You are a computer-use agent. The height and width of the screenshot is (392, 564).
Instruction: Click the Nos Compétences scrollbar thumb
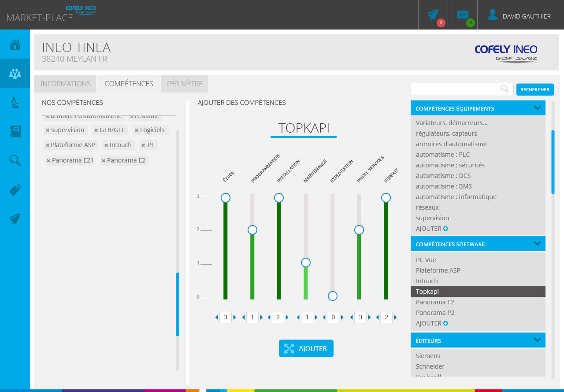[178, 304]
